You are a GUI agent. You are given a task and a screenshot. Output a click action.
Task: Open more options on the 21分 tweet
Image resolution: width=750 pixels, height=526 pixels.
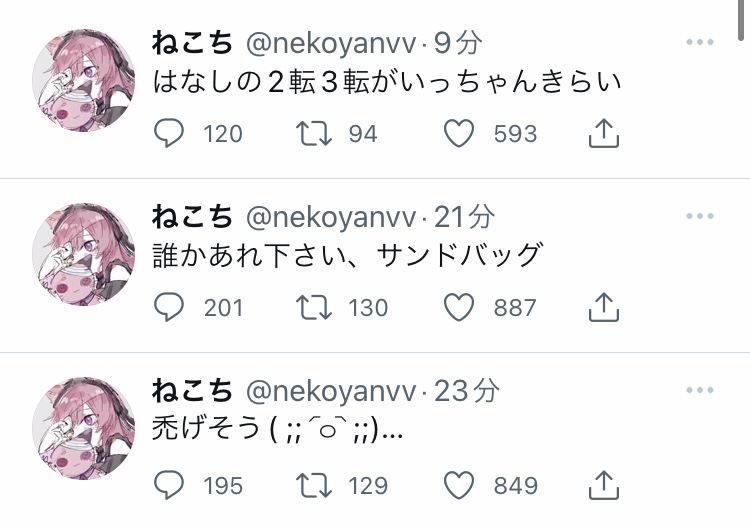click(699, 216)
